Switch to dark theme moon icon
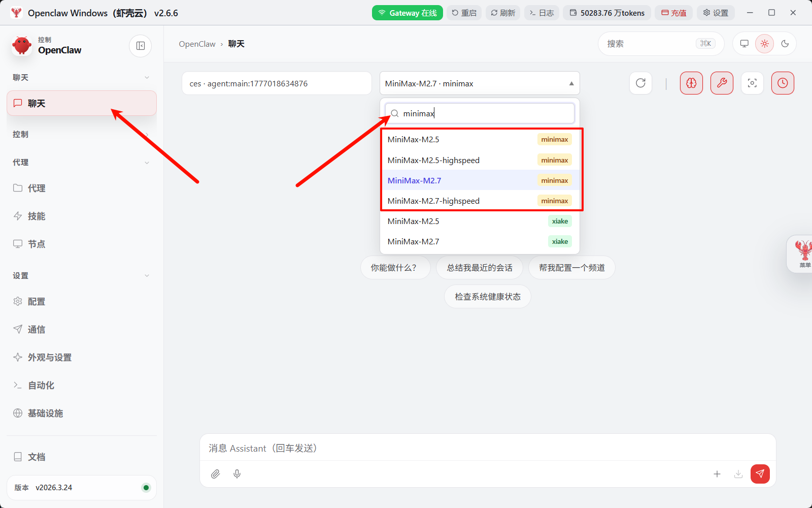Image resolution: width=812 pixels, height=508 pixels. (785, 44)
